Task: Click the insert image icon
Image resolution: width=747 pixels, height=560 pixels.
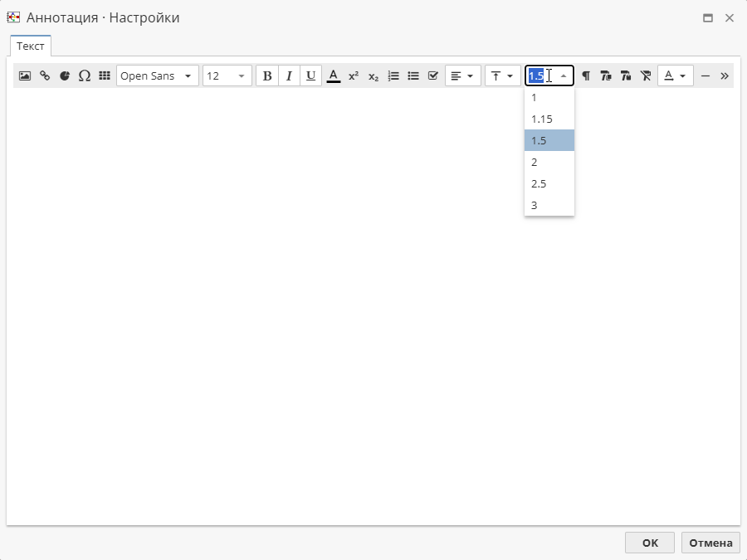Action: coord(25,75)
